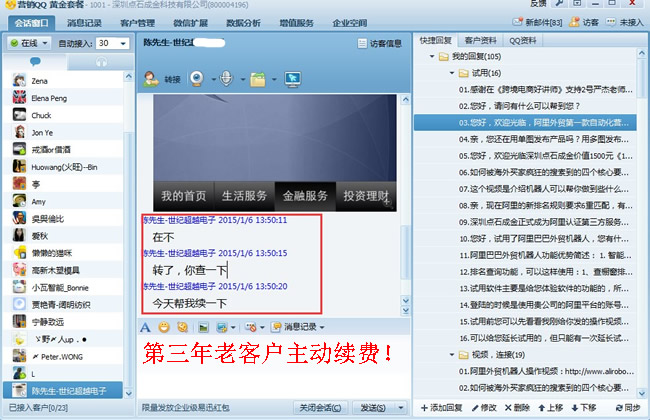
Task: Send file with folder icon
Action: point(257,79)
